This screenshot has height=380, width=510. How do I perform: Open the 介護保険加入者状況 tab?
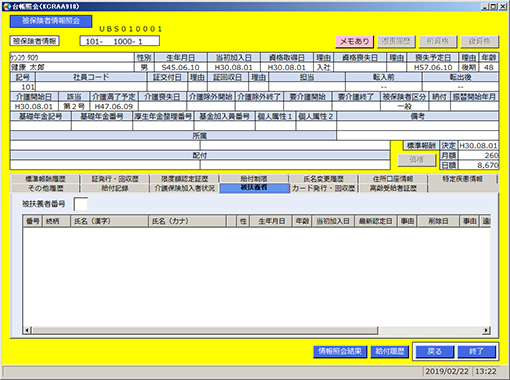tap(184, 188)
